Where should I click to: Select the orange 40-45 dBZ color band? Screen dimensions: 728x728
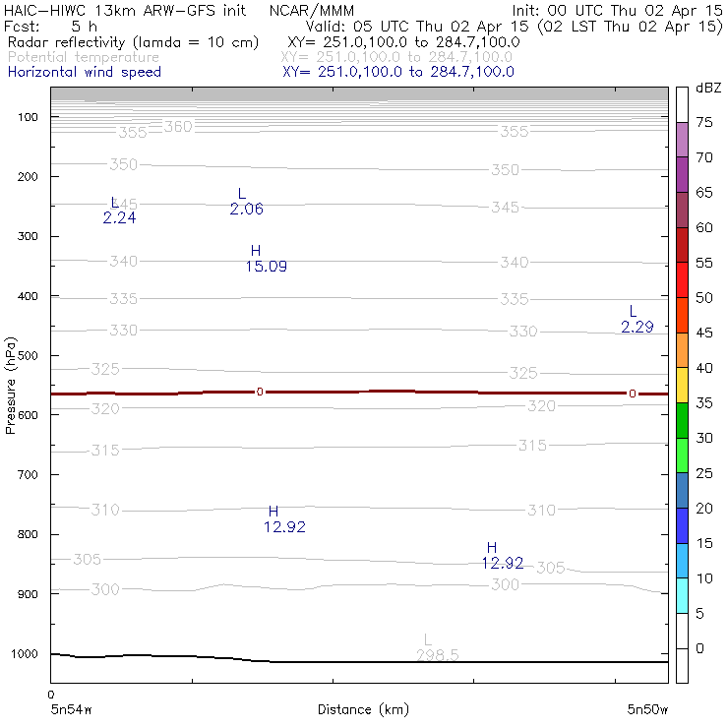[682, 350]
